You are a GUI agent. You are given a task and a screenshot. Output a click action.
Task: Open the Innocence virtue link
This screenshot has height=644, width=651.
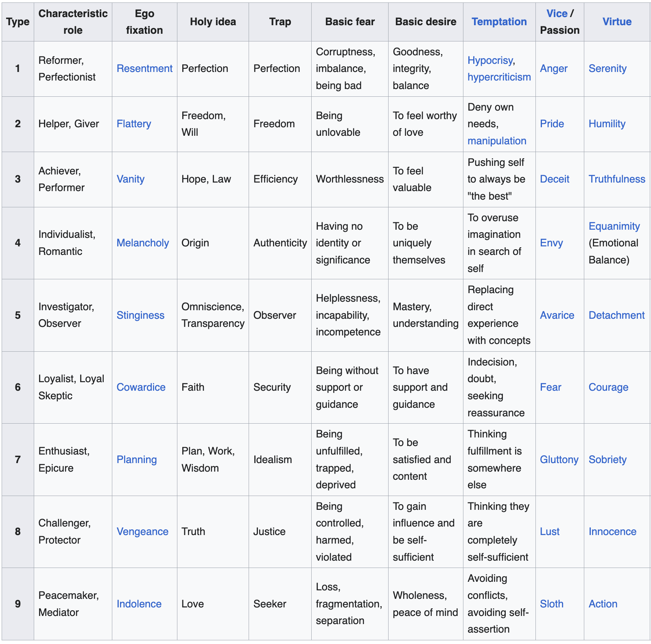612,531
